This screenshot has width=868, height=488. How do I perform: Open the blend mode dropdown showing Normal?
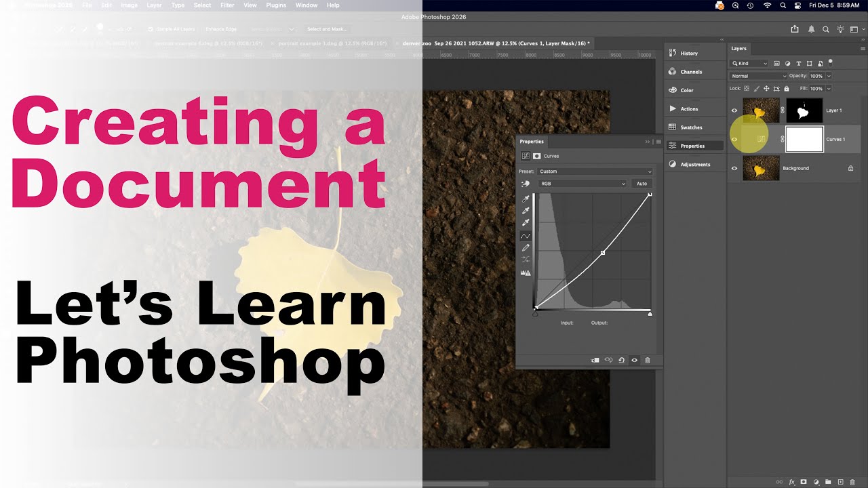tap(759, 76)
